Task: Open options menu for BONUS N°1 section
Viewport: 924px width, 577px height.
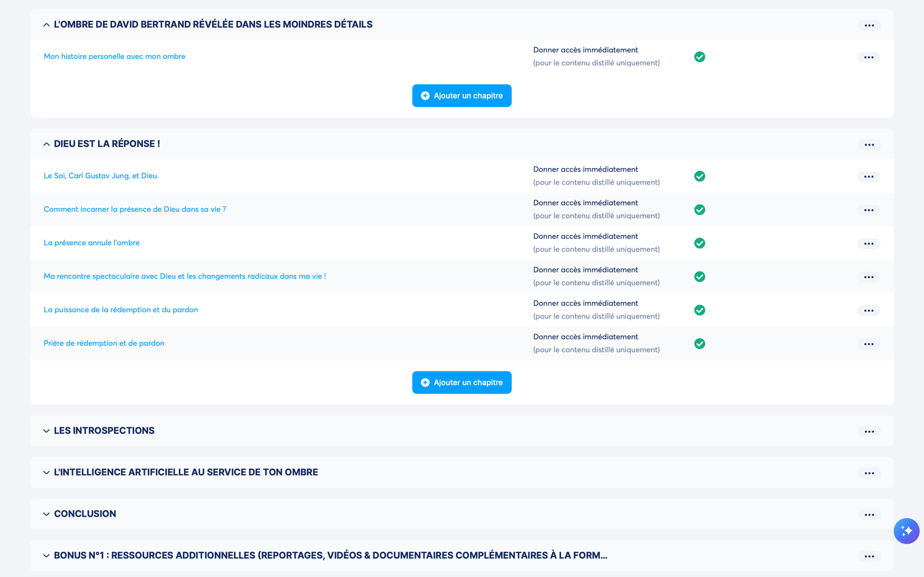Action: point(869,556)
